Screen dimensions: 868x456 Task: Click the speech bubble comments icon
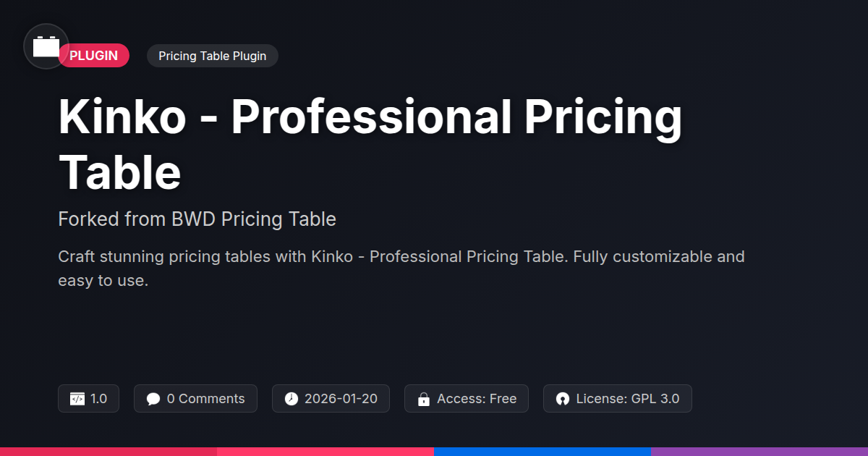click(153, 399)
